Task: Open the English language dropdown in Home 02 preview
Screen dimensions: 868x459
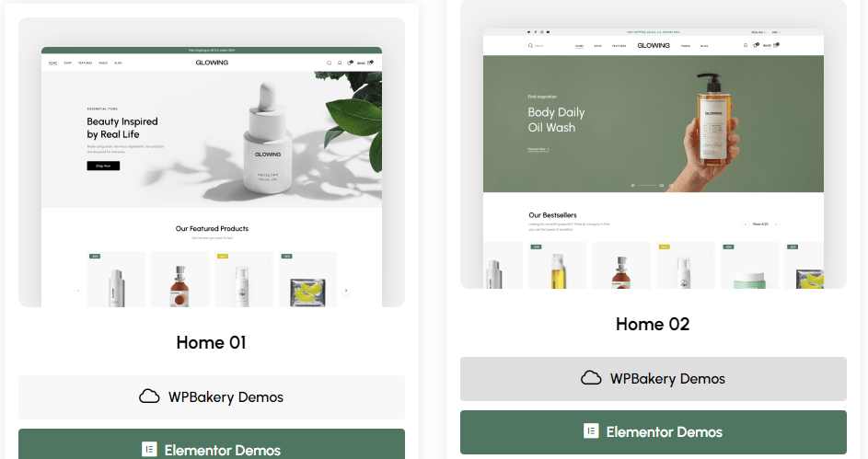Action: pos(758,32)
